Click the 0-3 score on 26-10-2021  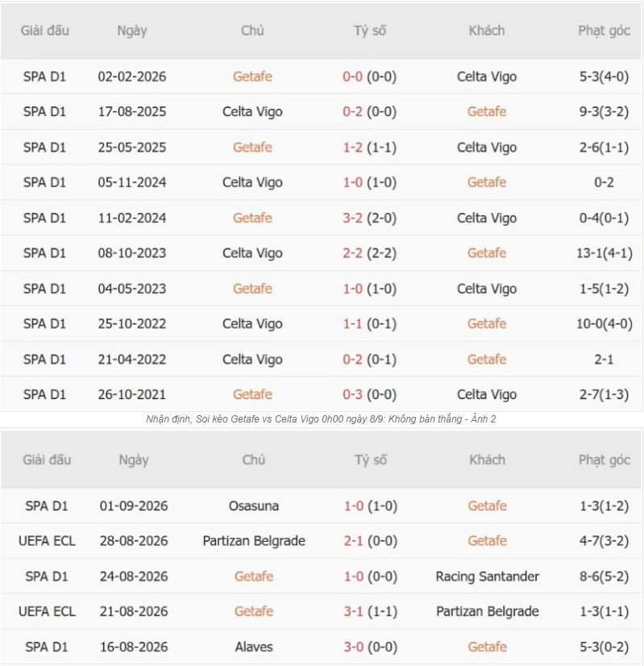[x=352, y=394]
